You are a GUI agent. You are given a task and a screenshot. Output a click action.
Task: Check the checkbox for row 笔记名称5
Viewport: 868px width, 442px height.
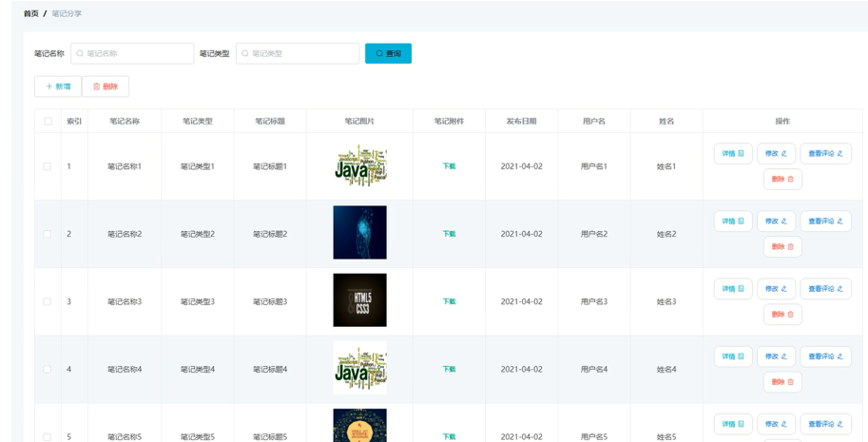tap(47, 437)
